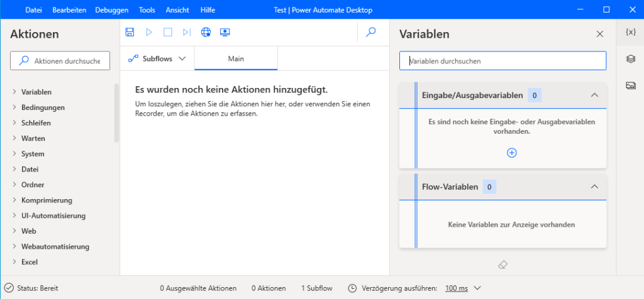
Task: Open the UI elements layers sidebar icon
Action: (631, 59)
